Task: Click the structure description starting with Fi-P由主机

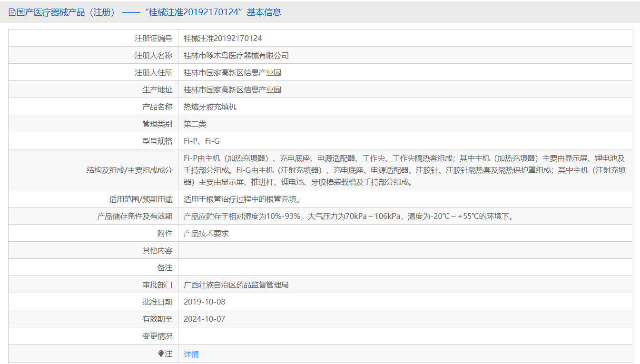Action: pyautogui.click(x=405, y=170)
